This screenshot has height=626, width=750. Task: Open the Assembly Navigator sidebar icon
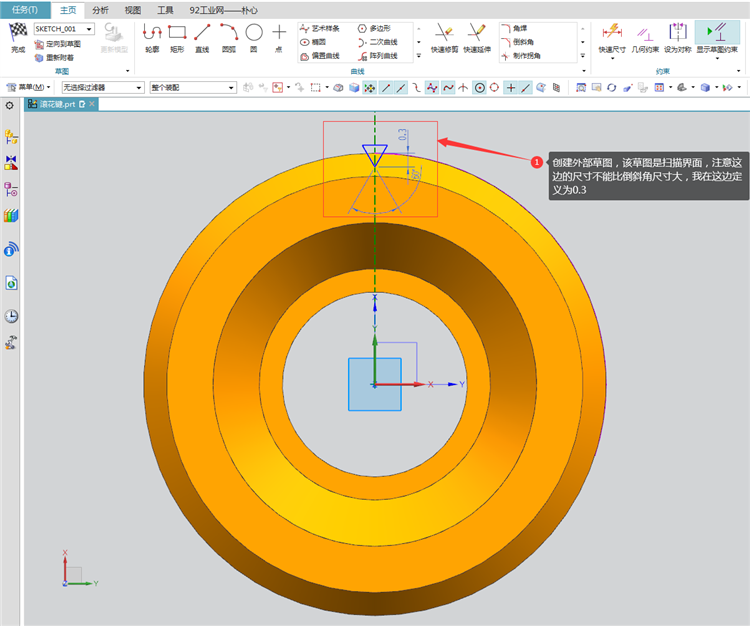(11, 137)
